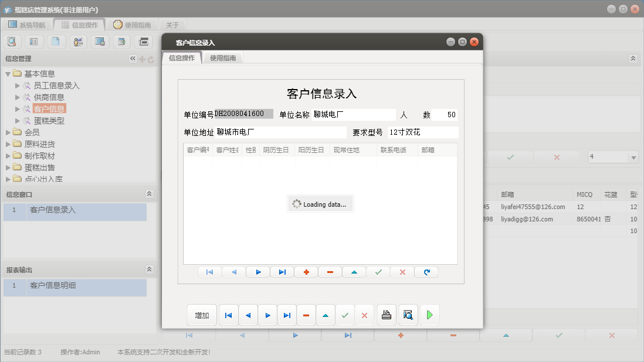The width and height of the screenshot is (644, 362).
Task: Click the report list icon in toolbar
Action: point(34,41)
